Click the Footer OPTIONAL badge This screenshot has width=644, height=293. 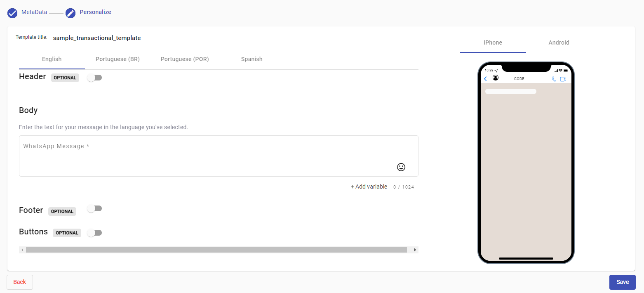pos(62,211)
